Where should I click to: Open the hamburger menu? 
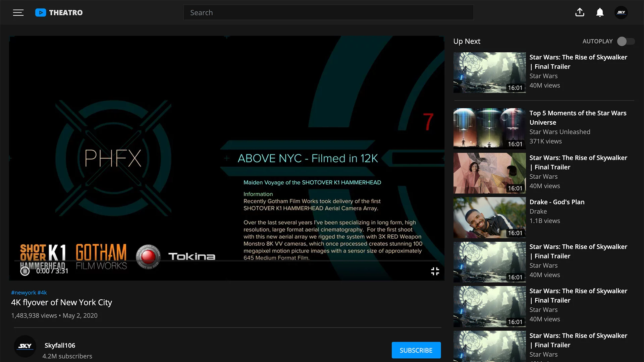coord(18,13)
